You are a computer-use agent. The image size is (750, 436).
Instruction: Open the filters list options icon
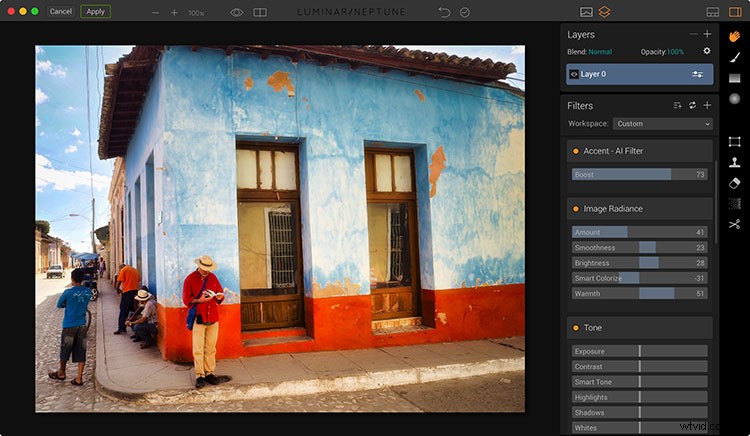(677, 106)
